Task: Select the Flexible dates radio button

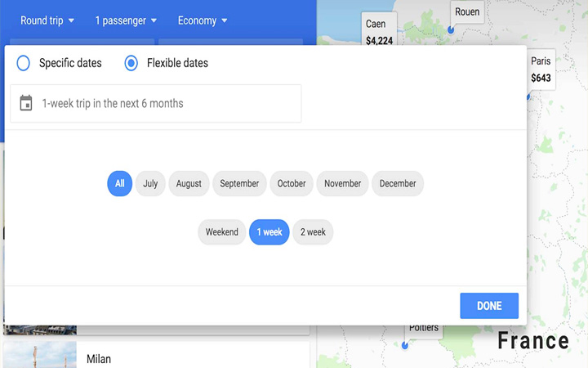Action: click(131, 63)
